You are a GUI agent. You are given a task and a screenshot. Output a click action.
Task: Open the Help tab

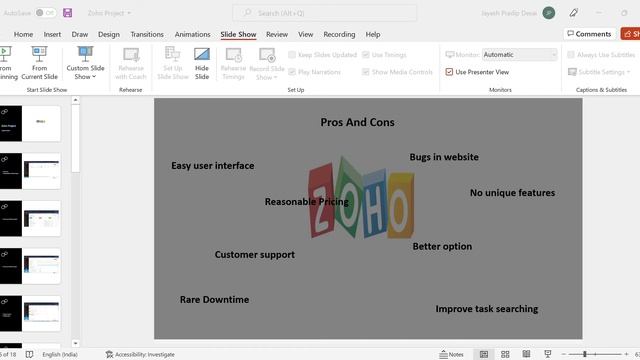(373, 34)
